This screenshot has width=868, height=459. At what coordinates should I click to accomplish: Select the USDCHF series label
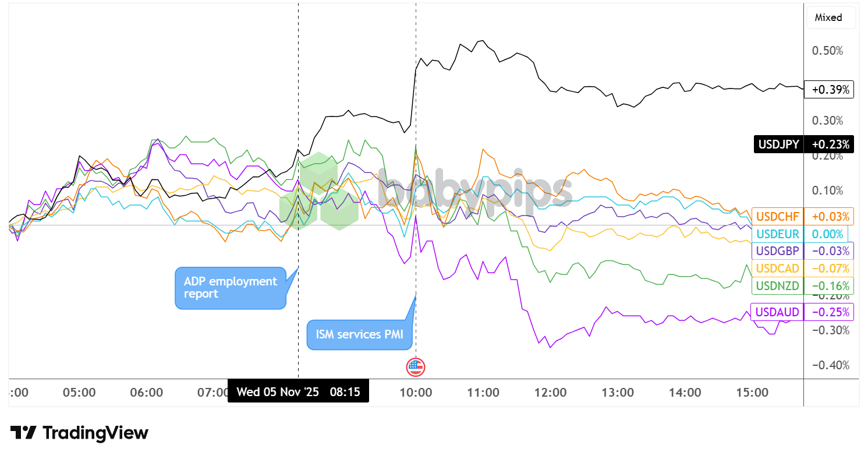click(x=778, y=217)
